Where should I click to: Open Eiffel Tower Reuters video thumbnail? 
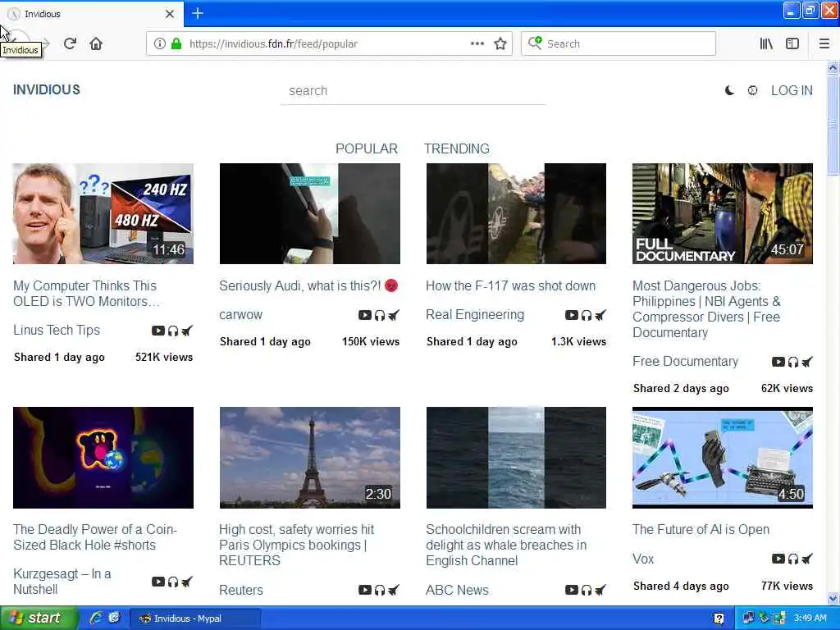[x=309, y=458]
